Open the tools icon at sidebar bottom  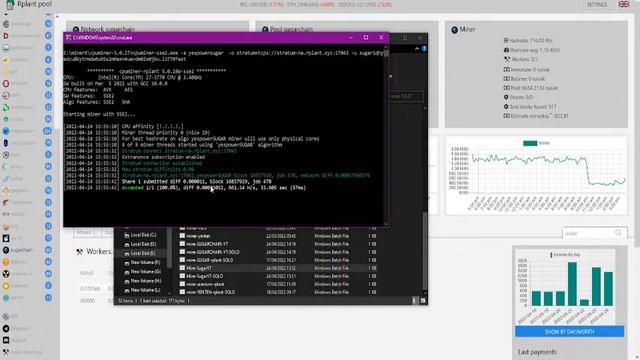click(6, 352)
